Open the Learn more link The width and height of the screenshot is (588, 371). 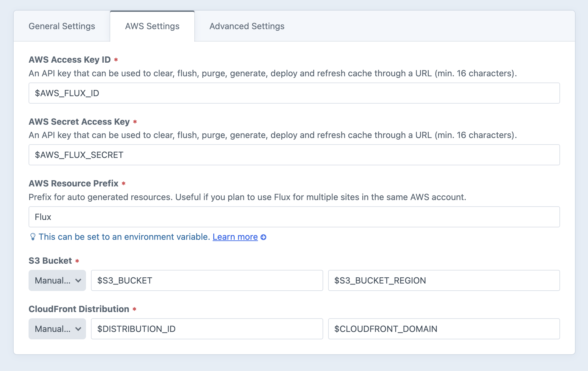point(235,237)
